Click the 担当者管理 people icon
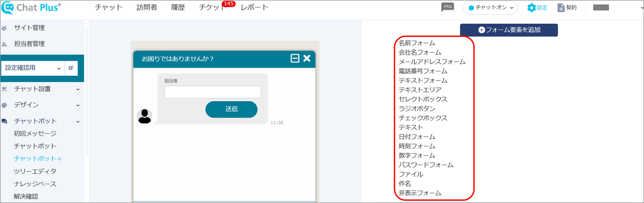Screen dimensions: 644x203 4,44
